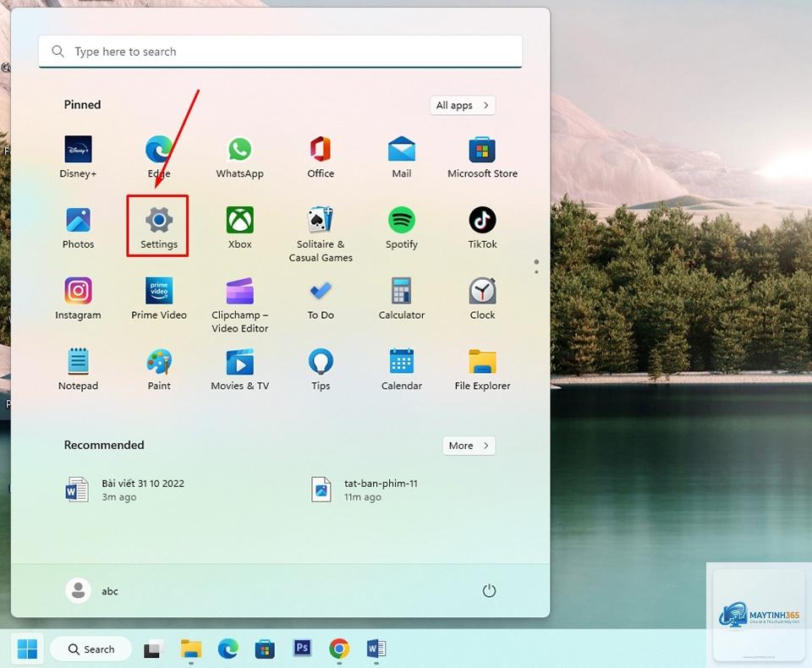The width and height of the screenshot is (812, 668).
Task: Open the Photos app
Action: [x=78, y=227]
